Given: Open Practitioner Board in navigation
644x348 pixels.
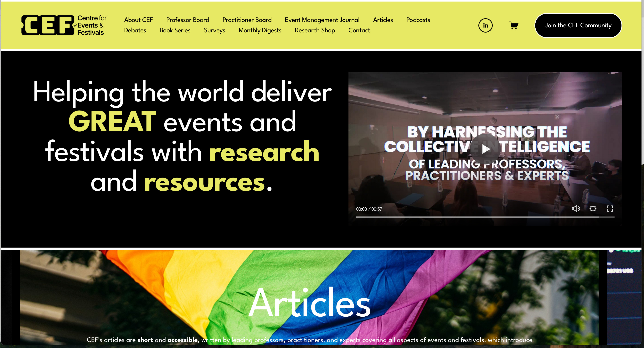Looking at the screenshot, I should coord(247,20).
